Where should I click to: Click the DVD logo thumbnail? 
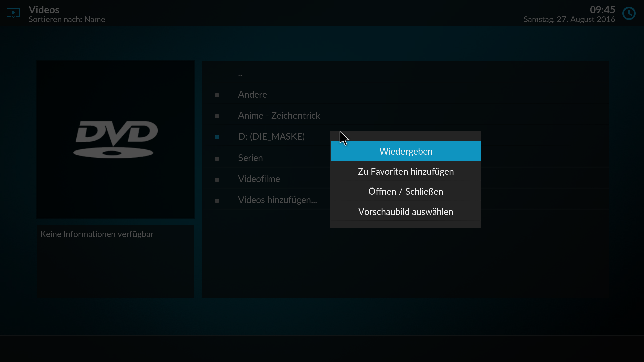click(x=115, y=139)
